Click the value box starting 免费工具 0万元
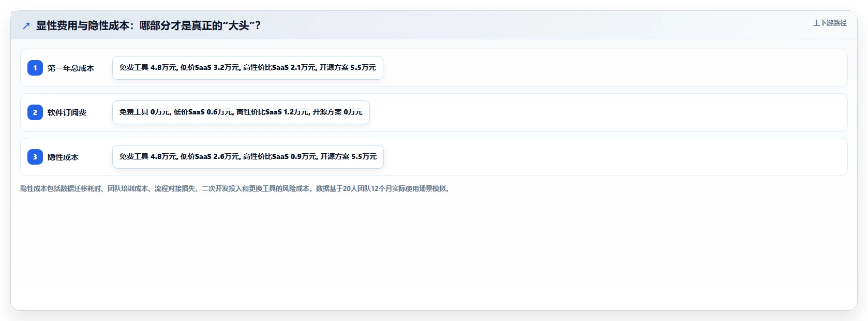Viewport: 868px width, 321px height. (241, 112)
